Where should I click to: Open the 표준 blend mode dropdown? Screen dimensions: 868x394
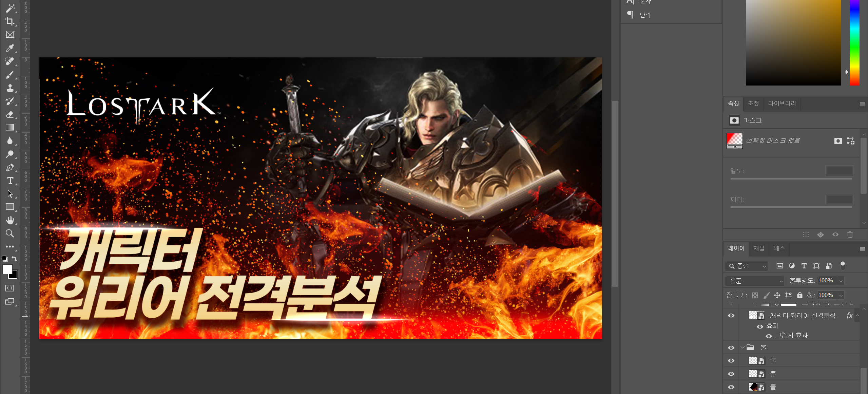click(x=755, y=281)
